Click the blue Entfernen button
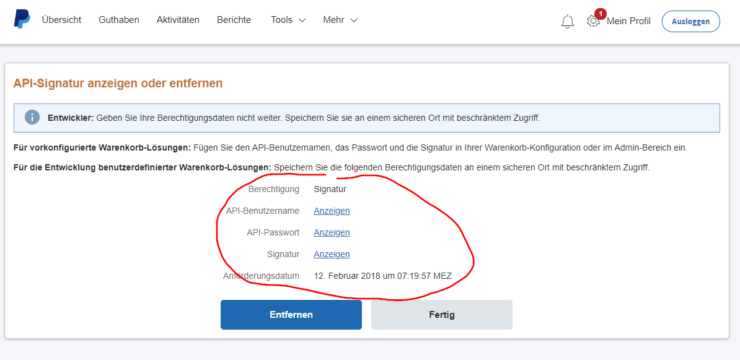The height and width of the screenshot is (360, 740). tap(291, 315)
